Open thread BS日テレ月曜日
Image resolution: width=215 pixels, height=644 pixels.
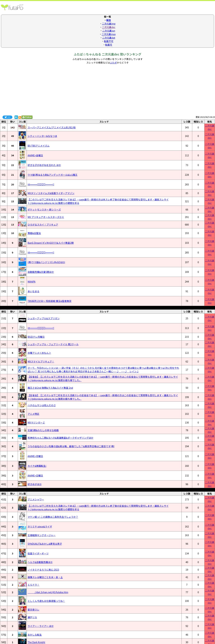click(x=36, y=337)
